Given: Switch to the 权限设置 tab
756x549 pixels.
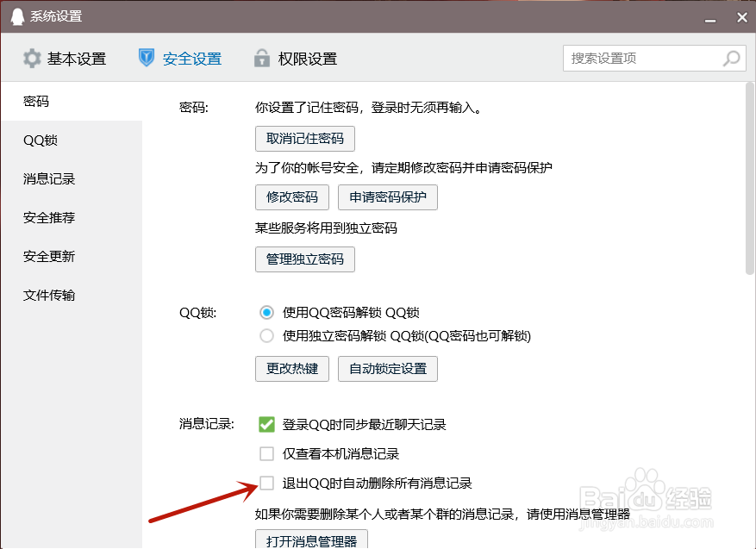Looking at the screenshot, I should coord(293,58).
